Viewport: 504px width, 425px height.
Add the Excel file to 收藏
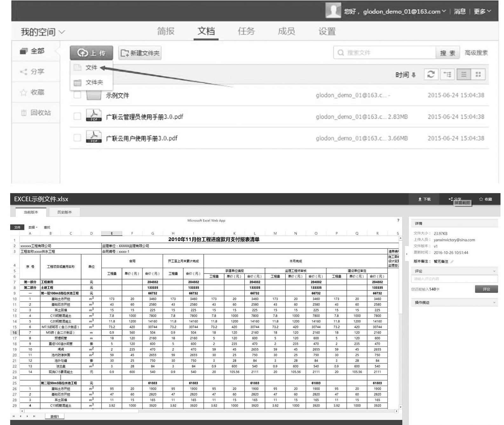pyautogui.click(x=486, y=199)
